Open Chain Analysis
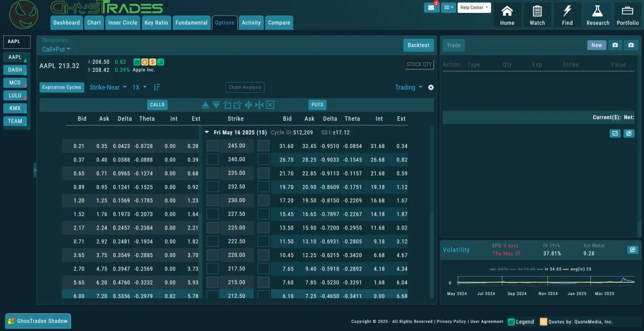The height and width of the screenshot is (331, 644). pyautogui.click(x=245, y=87)
